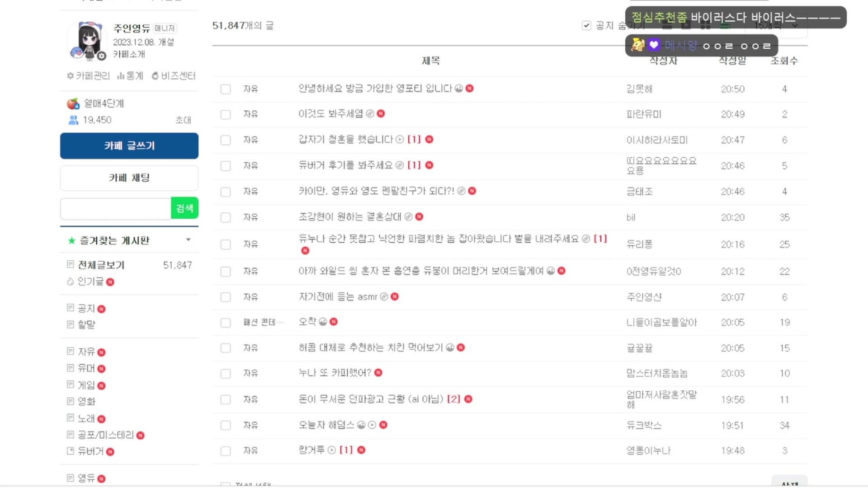Open the post 아까 와일드 씽 혼자 본
This screenshot has height=488, width=868.
tap(421, 271)
